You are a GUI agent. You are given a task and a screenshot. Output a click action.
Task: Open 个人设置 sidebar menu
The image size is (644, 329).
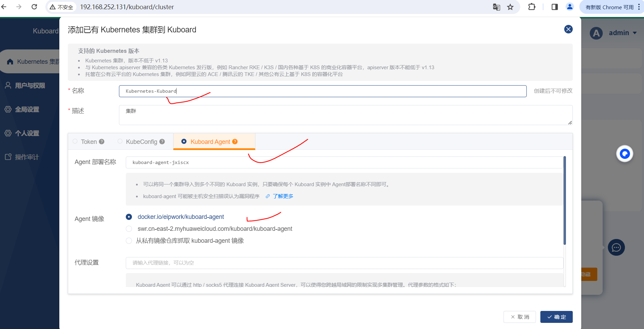click(x=27, y=133)
